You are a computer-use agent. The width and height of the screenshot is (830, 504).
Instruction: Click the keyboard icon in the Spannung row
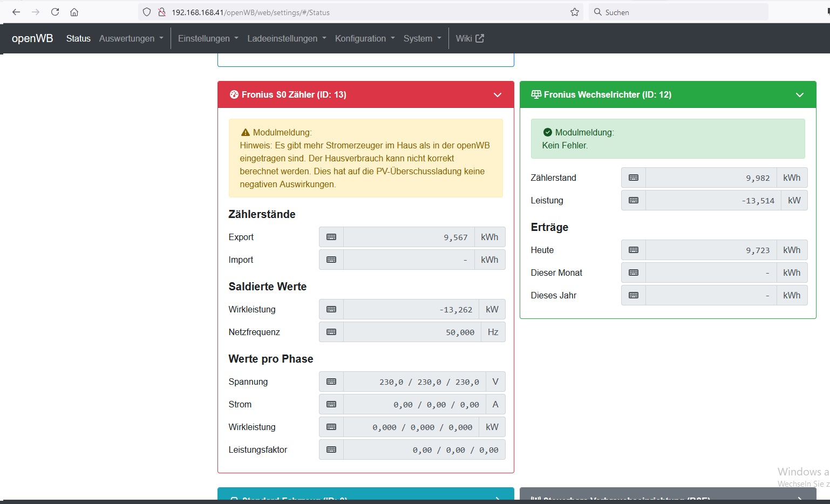[331, 382]
